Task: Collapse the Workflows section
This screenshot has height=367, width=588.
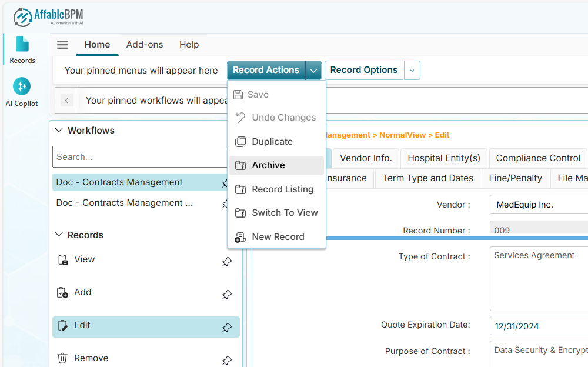Action: click(59, 131)
